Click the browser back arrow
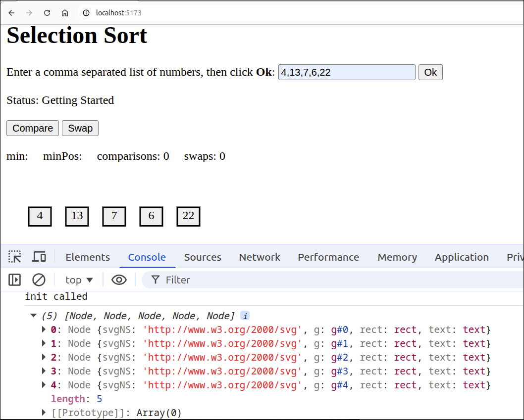The image size is (524, 420). (11, 12)
